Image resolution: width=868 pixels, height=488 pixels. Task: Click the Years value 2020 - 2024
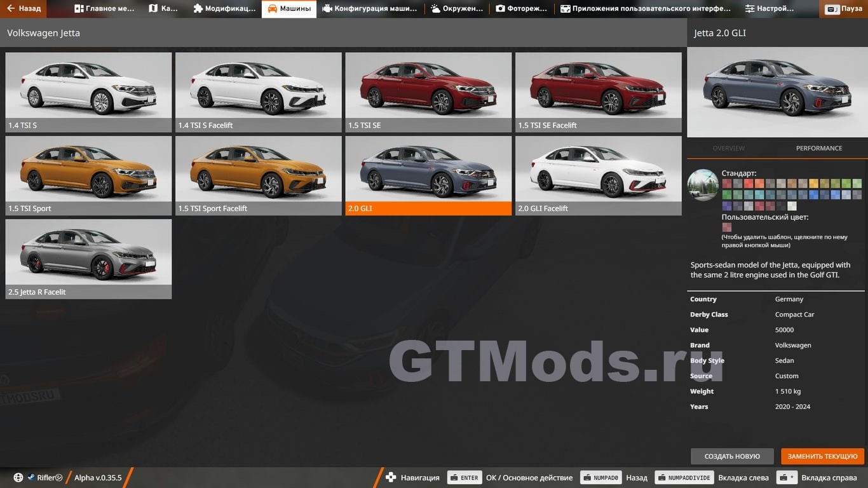[793, 407]
